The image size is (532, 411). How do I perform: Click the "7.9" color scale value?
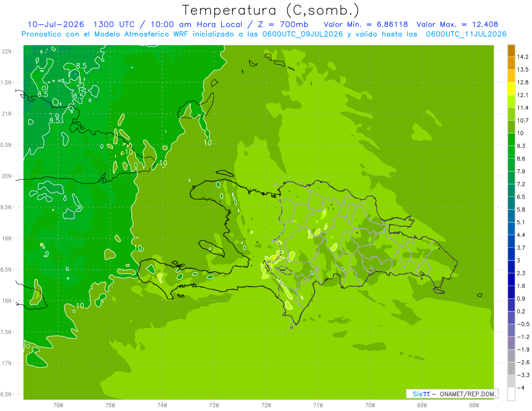click(521, 171)
